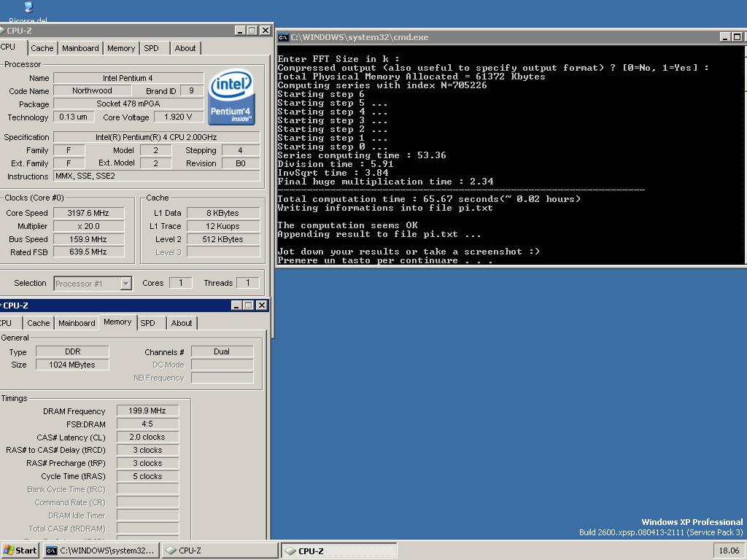
Task: Switch to Mainboard tab in lower CPU-Z
Action: point(77,323)
